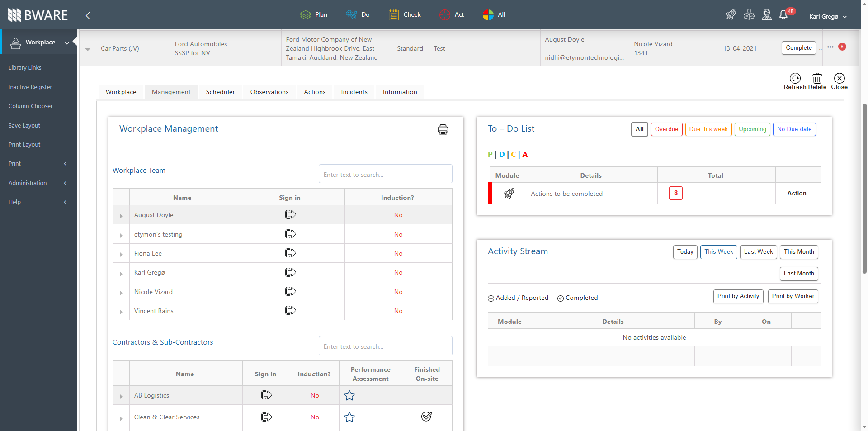
Task: Filter To-Do list by Upcoming
Action: [752, 129]
